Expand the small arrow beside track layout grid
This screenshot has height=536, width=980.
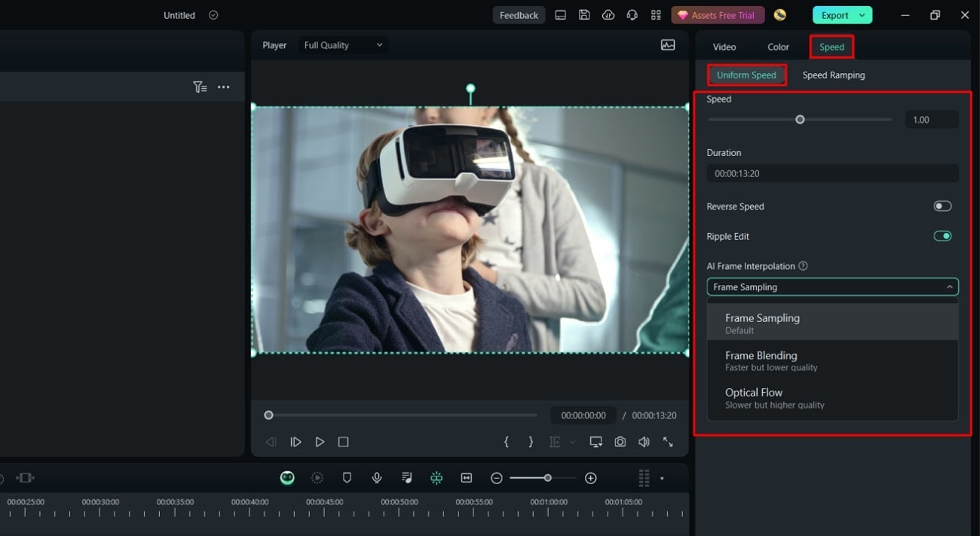point(662,479)
